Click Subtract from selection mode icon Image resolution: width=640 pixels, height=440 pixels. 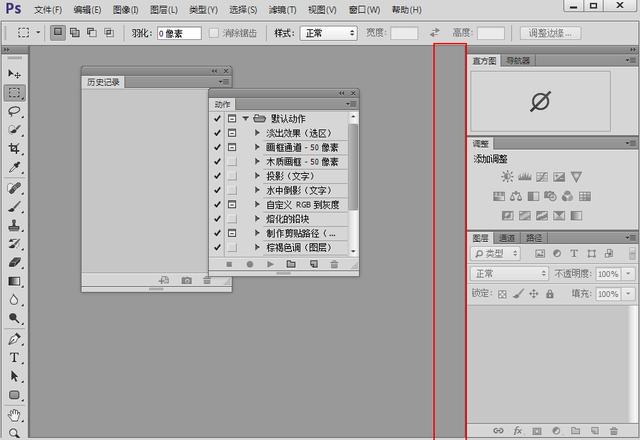[92, 33]
